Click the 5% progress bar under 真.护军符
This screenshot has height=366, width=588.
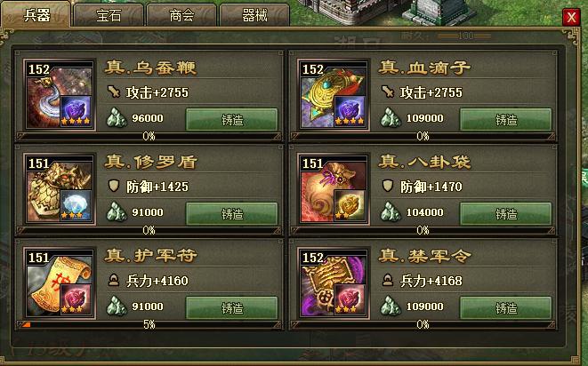coord(149,324)
